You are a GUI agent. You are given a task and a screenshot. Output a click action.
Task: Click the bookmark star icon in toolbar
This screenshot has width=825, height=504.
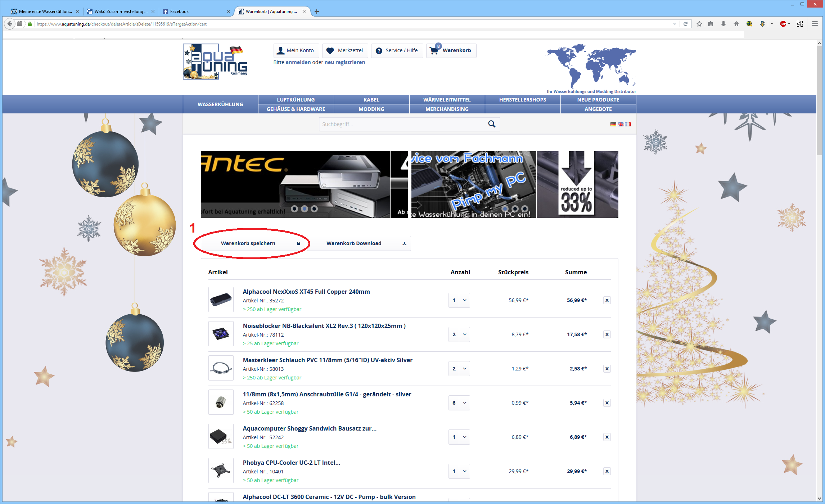(x=699, y=24)
